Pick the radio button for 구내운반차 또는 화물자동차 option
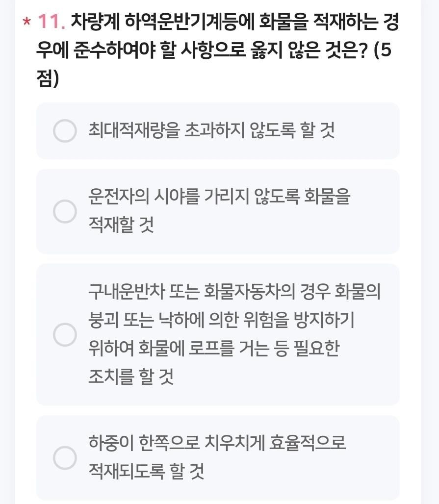The width and height of the screenshot is (439, 504). click(x=65, y=334)
